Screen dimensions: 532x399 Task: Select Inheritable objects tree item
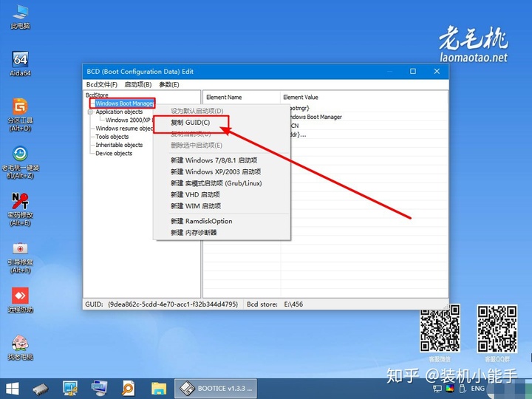tap(119, 145)
